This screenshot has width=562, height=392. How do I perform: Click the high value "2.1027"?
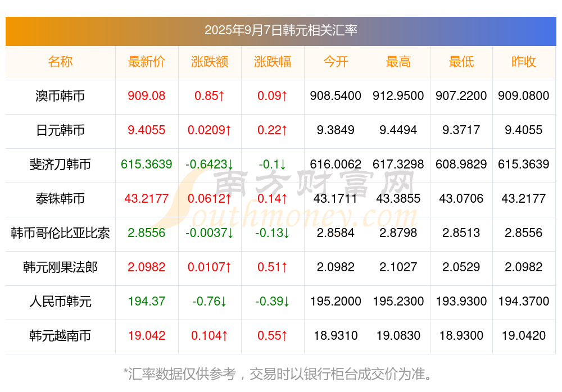coord(398,267)
